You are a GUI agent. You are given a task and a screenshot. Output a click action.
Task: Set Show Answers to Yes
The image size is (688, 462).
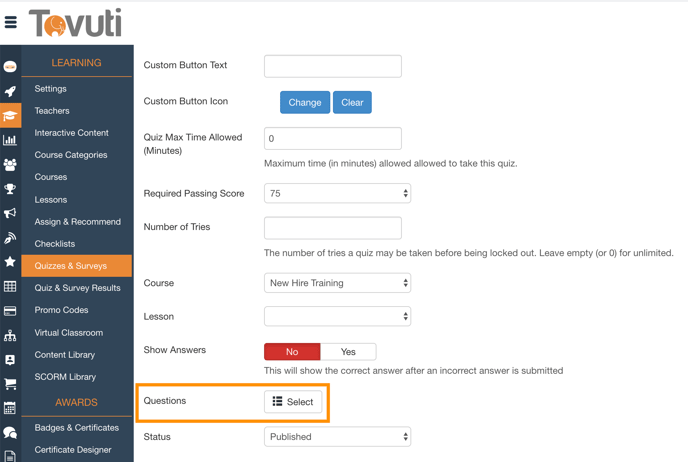[x=348, y=352]
